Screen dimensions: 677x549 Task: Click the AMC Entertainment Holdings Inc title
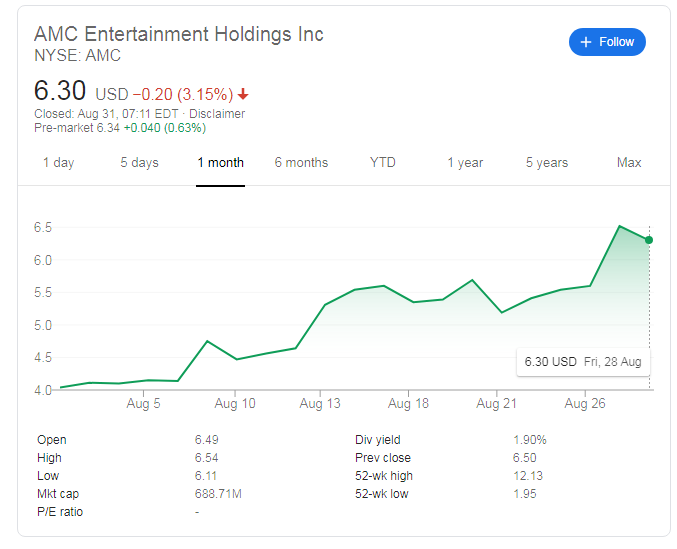(x=179, y=34)
